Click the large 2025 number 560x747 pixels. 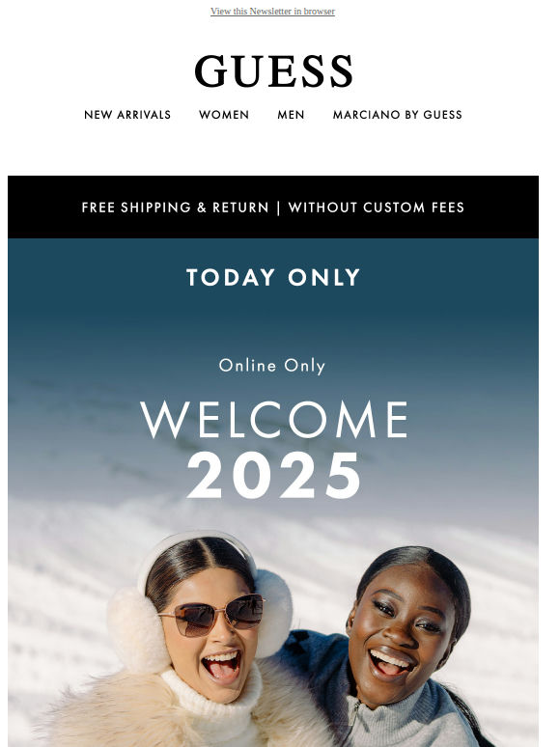click(273, 475)
